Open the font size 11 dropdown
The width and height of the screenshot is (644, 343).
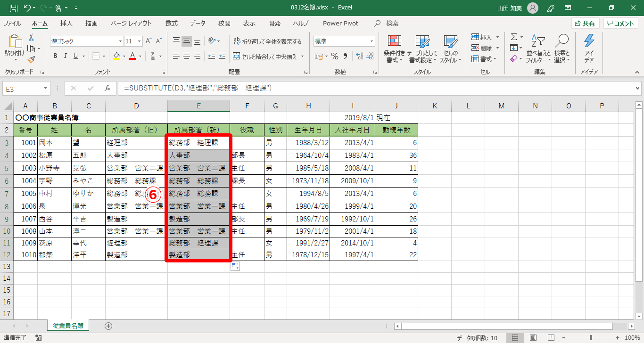point(140,41)
